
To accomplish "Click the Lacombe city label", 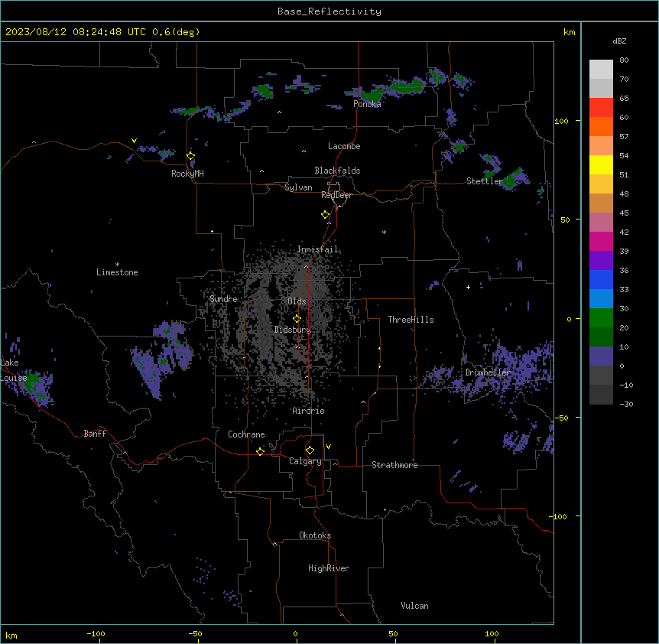I will tap(344, 146).
